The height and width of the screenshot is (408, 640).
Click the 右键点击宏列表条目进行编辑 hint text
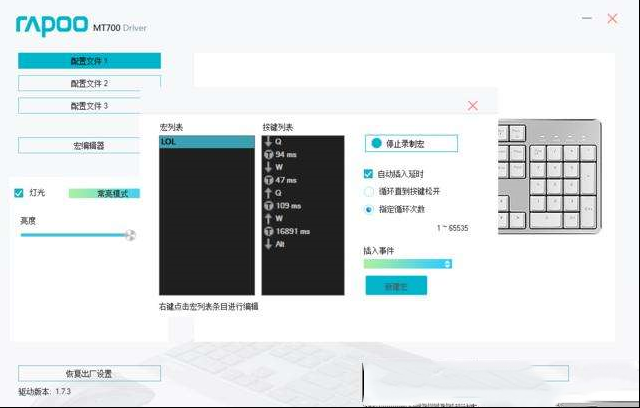coord(209,306)
